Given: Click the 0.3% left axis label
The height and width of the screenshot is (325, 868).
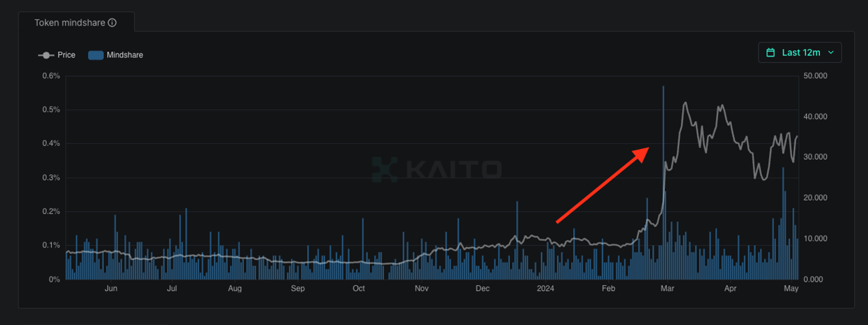Looking at the screenshot, I should [x=51, y=178].
